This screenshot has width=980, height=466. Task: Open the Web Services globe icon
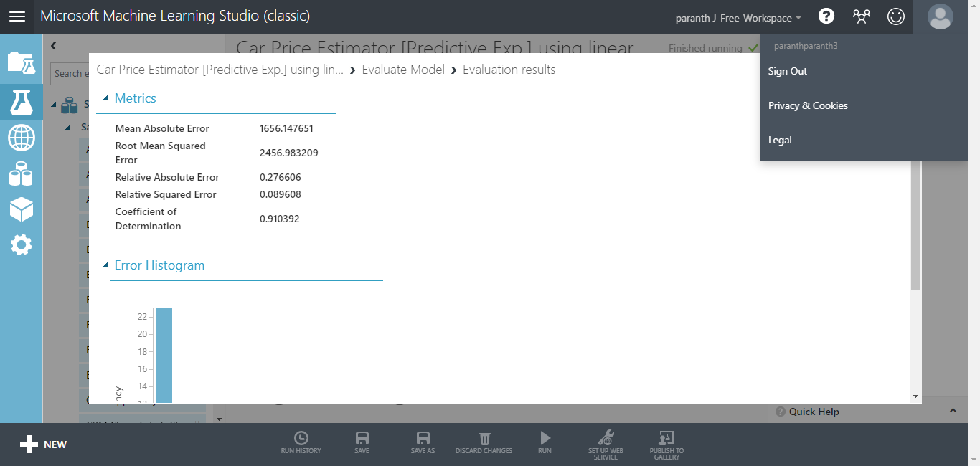pyautogui.click(x=21, y=138)
